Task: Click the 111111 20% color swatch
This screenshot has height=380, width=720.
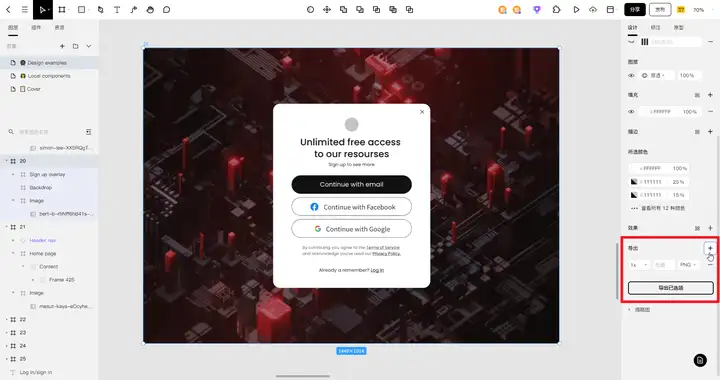Action: 634,182
